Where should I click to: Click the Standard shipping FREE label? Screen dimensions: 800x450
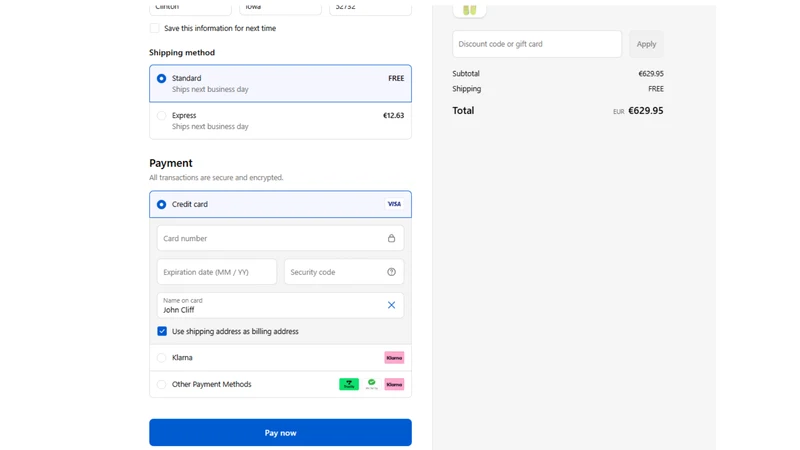tap(396, 78)
